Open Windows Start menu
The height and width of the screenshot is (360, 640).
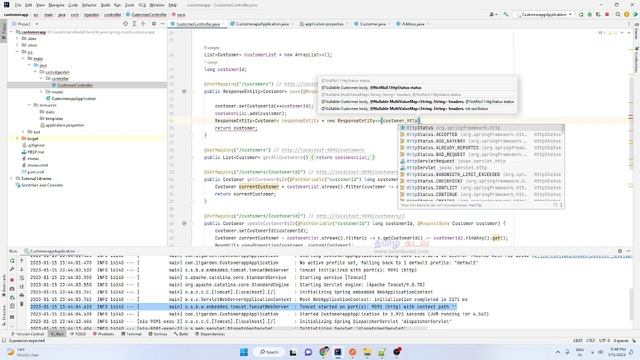(x=244, y=352)
